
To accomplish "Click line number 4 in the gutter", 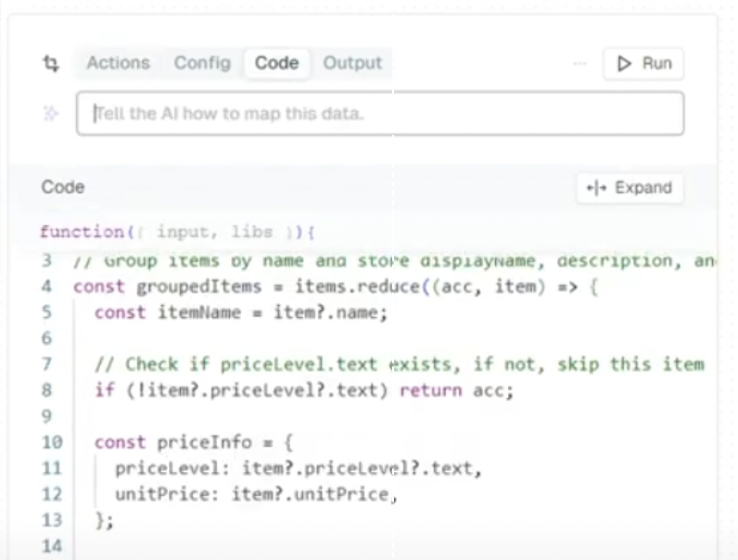I will coord(46,286).
